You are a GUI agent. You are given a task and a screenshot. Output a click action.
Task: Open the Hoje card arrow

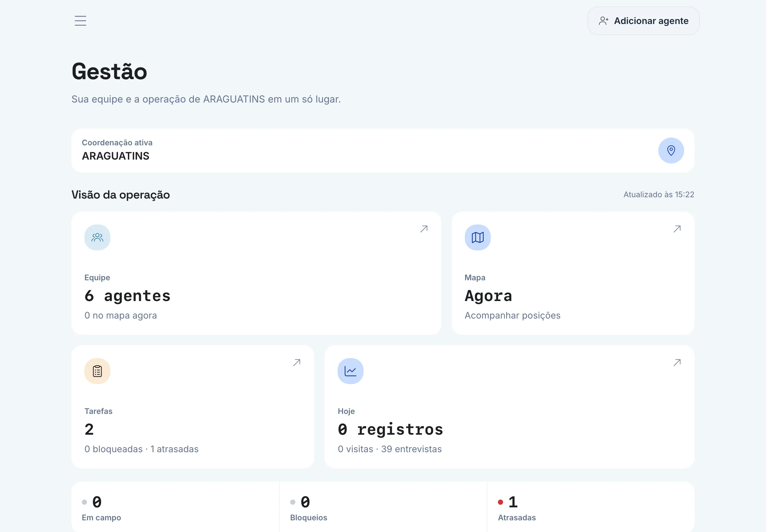point(677,362)
